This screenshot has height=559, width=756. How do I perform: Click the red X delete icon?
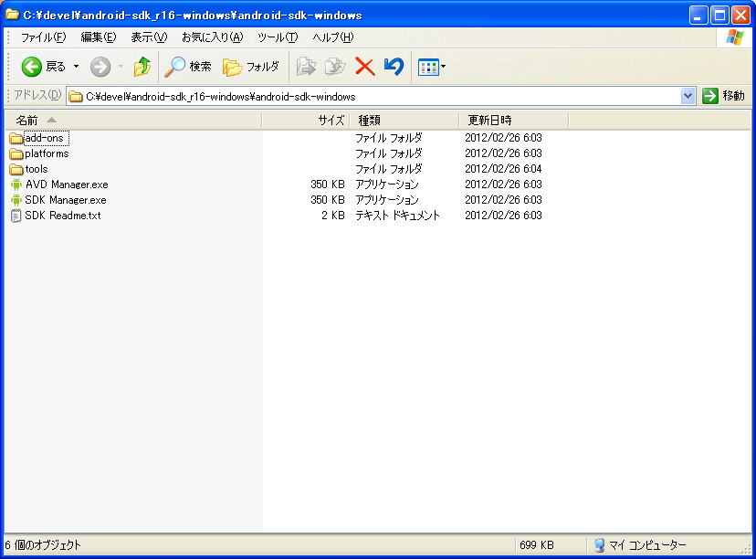point(365,67)
